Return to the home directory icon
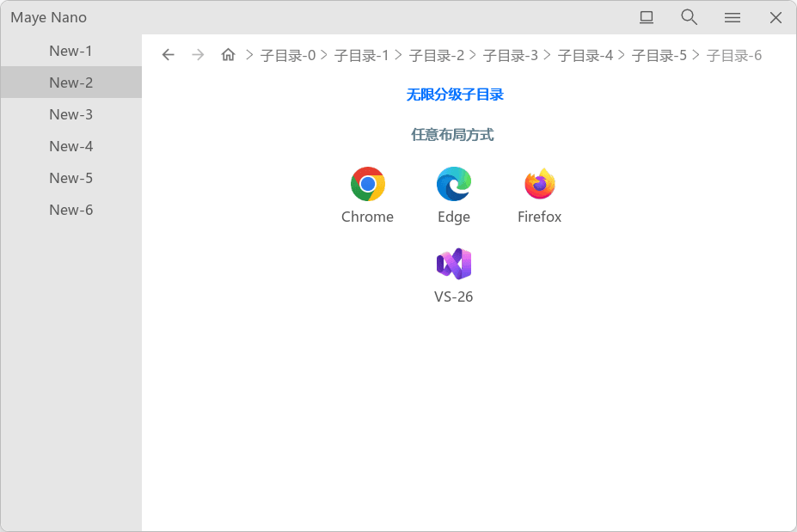The width and height of the screenshot is (797, 532). pyautogui.click(x=228, y=54)
